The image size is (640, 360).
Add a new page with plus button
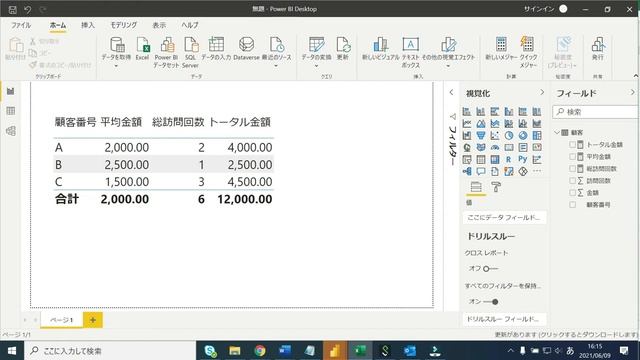93,320
